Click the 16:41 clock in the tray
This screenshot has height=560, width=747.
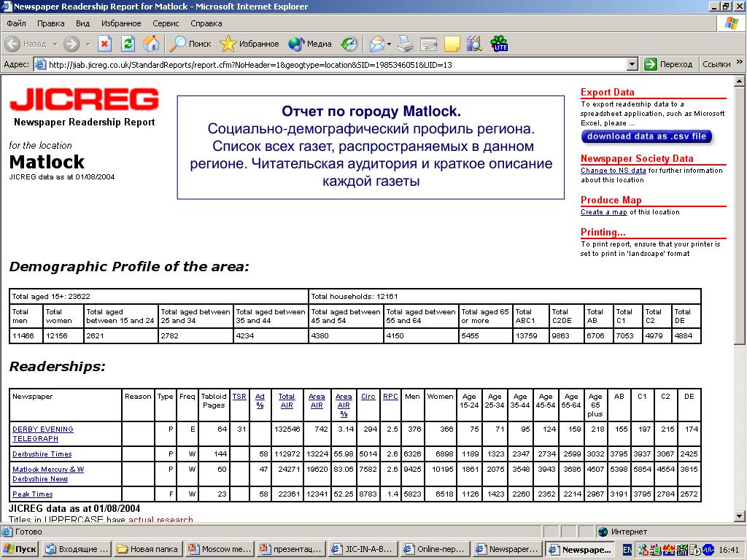click(x=729, y=550)
